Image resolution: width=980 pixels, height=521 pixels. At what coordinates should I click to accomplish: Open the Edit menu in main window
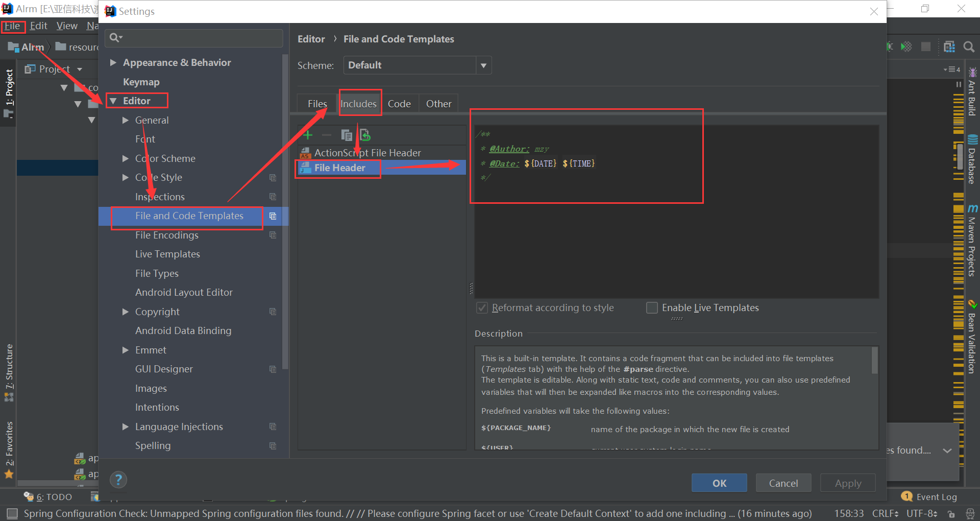38,26
